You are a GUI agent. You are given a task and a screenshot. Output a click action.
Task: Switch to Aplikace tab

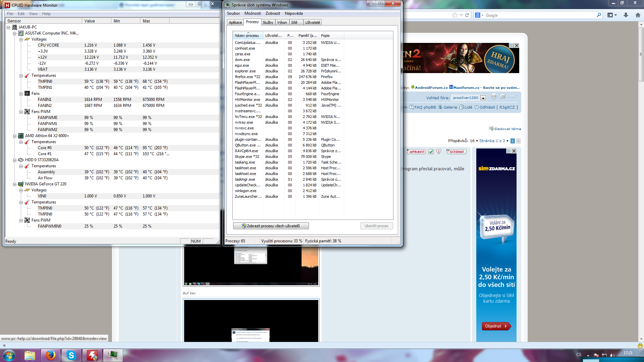[x=235, y=22]
